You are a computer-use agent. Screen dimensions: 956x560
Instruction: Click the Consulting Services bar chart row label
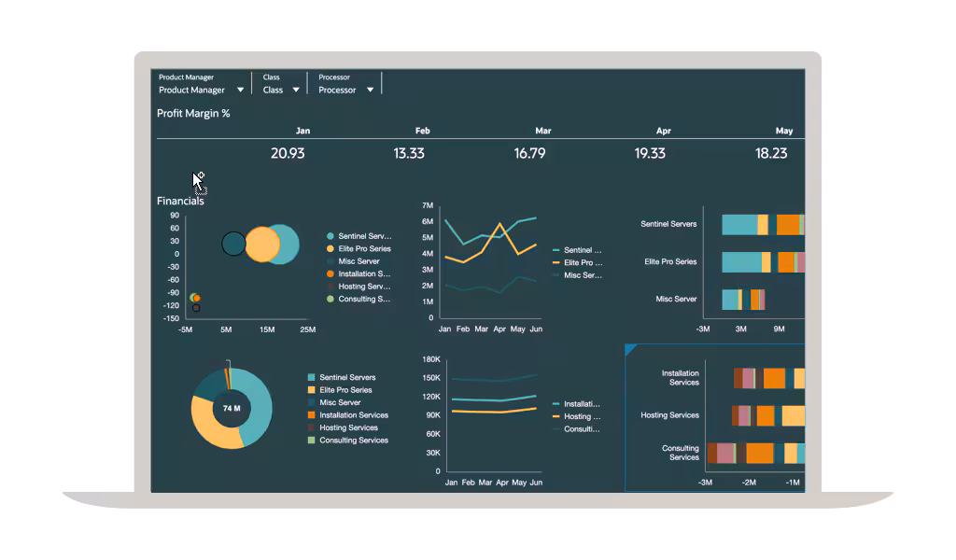point(681,453)
